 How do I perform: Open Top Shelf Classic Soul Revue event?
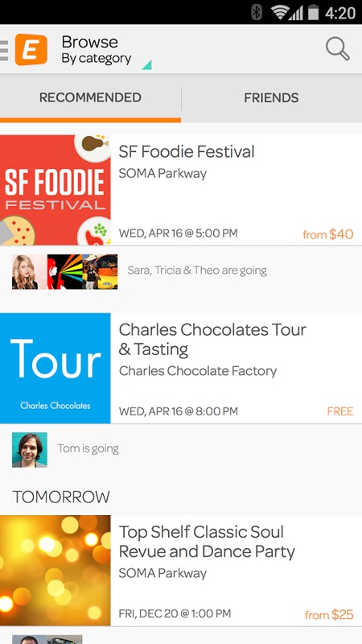click(207, 542)
